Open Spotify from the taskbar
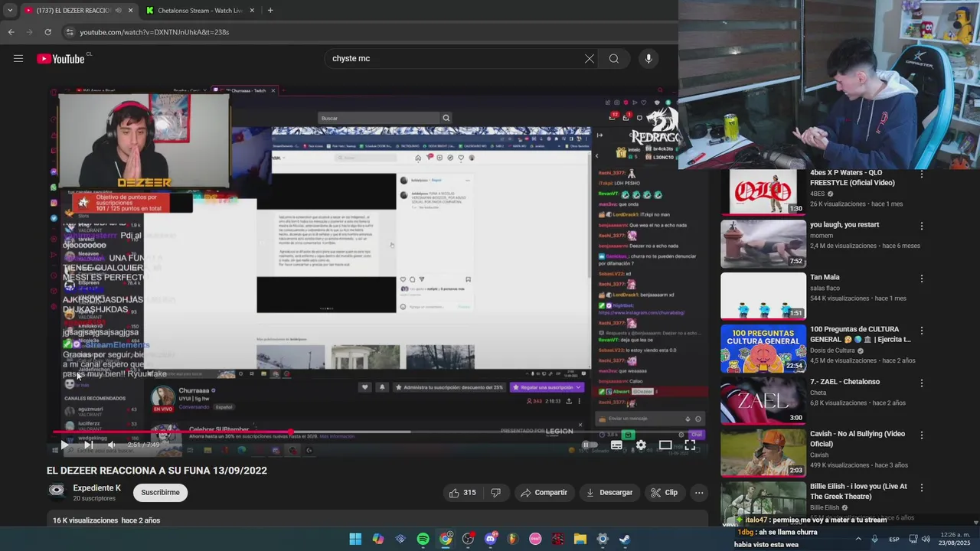Image resolution: width=980 pixels, height=551 pixels. click(x=423, y=539)
